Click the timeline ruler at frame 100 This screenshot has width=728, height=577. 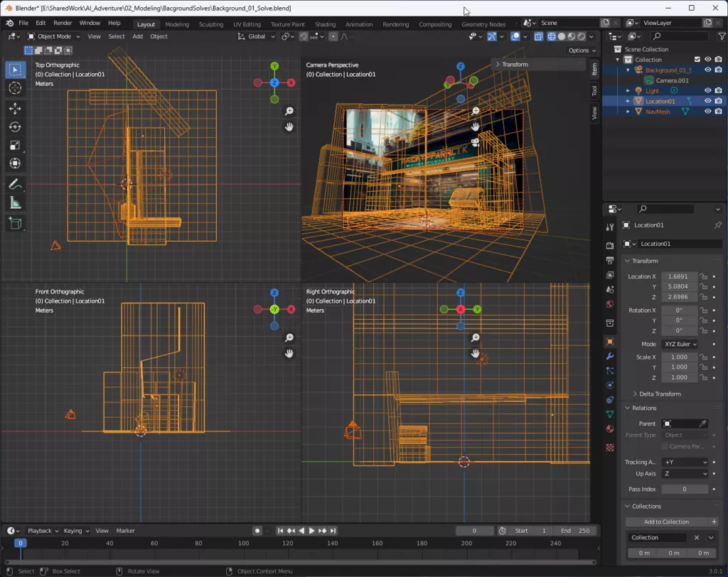point(243,544)
